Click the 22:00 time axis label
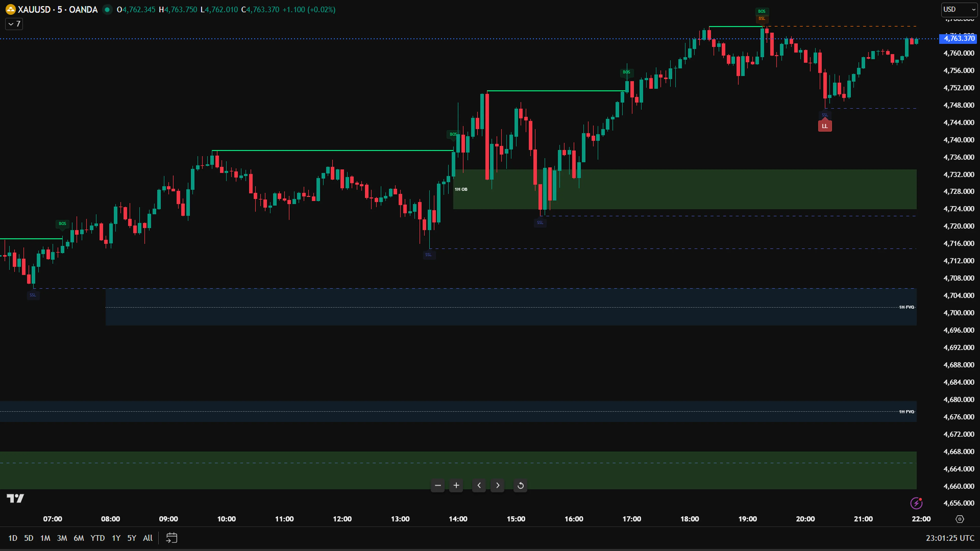Viewport: 980px width, 551px height. (921, 519)
